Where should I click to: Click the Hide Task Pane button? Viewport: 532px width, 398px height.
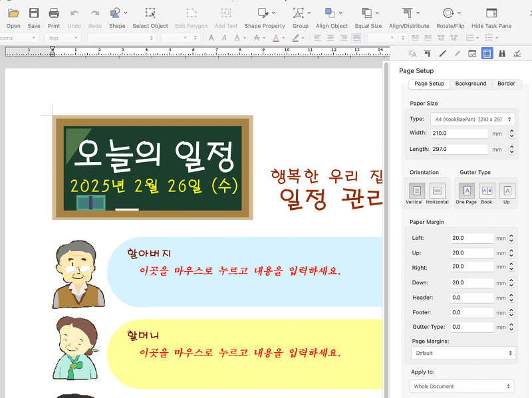[x=492, y=17]
